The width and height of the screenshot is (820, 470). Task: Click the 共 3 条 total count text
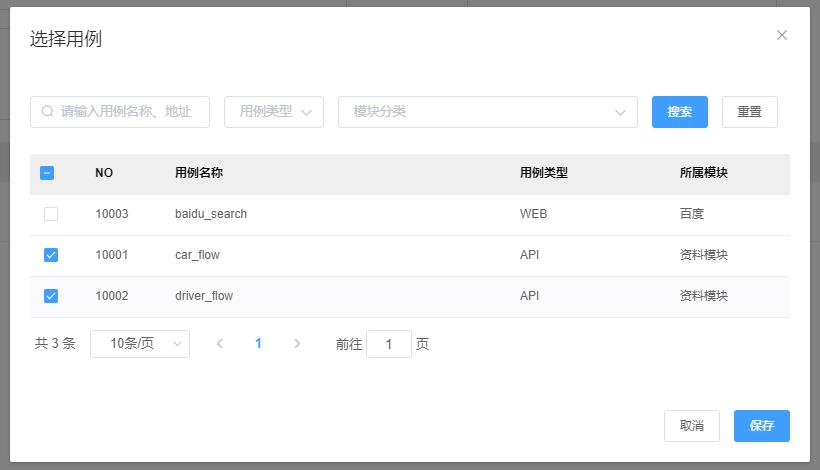(x=55, y=343)
